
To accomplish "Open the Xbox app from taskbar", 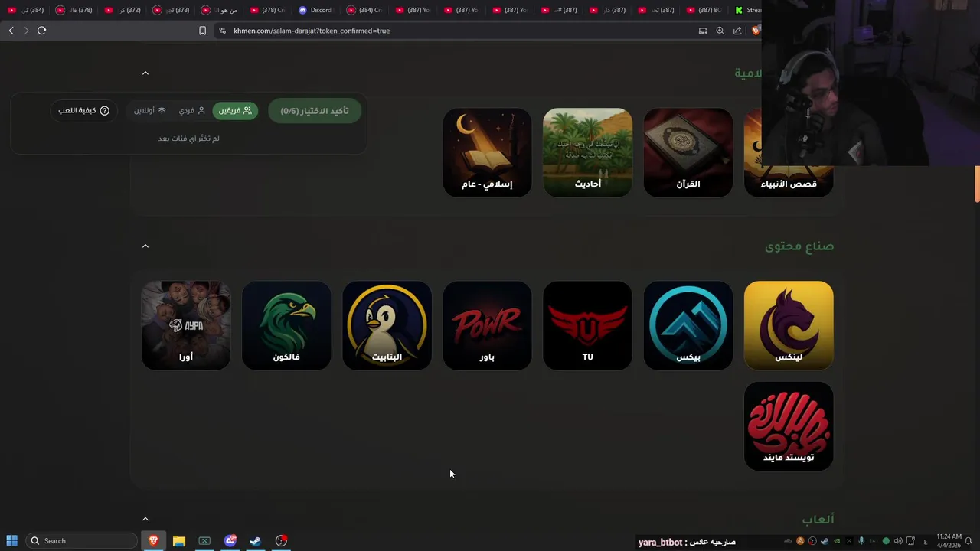I will pyautogui.click(x=204, y=541).
